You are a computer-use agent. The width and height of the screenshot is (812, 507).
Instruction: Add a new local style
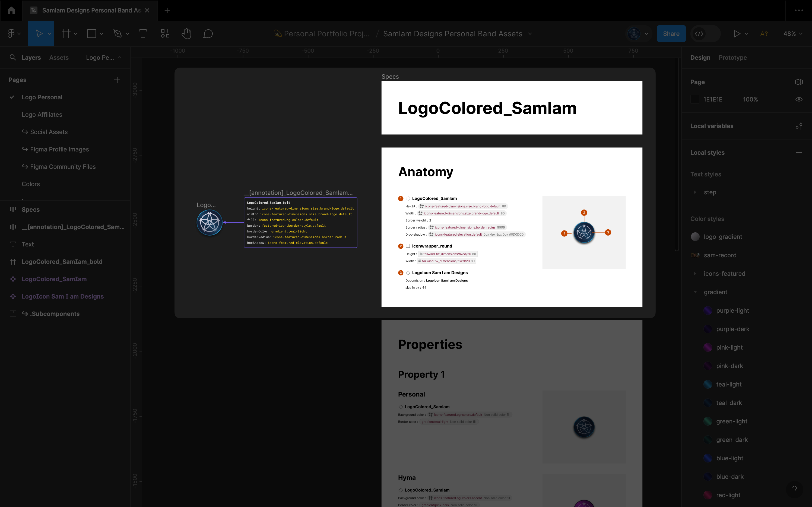click(x=799, y=153)
